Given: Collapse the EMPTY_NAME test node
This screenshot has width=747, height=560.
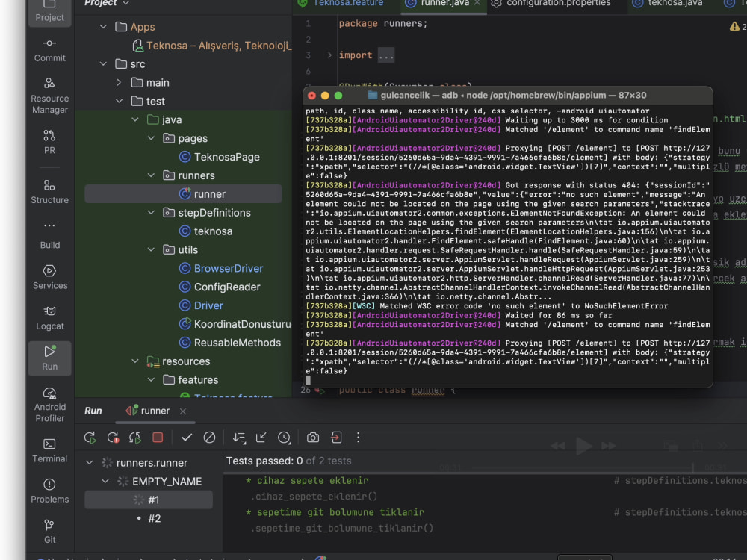Looking at the screenshot, I should (x=105, y=481).
